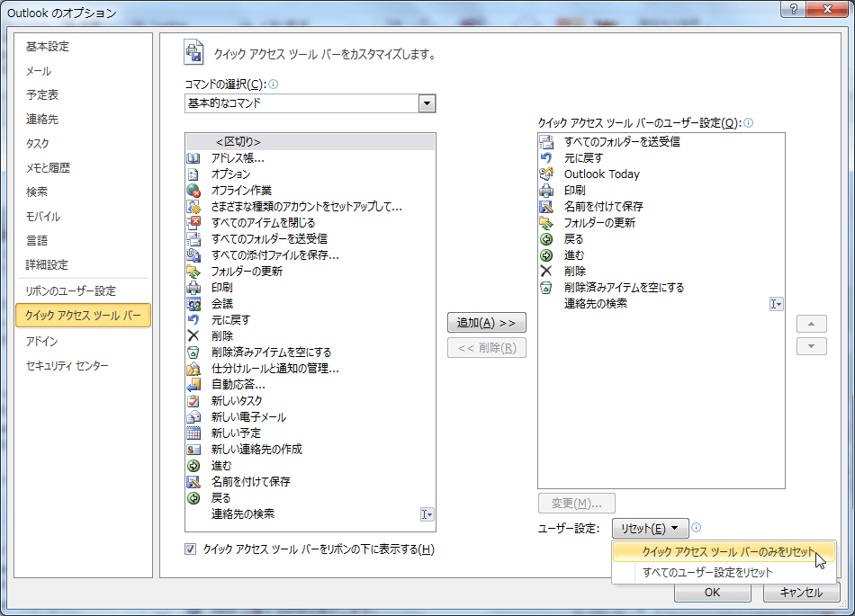This screenshot has height=616, width=855.
Task: Click the フォルダーの更新 icon in the right list
Action: tap(546, 223)
